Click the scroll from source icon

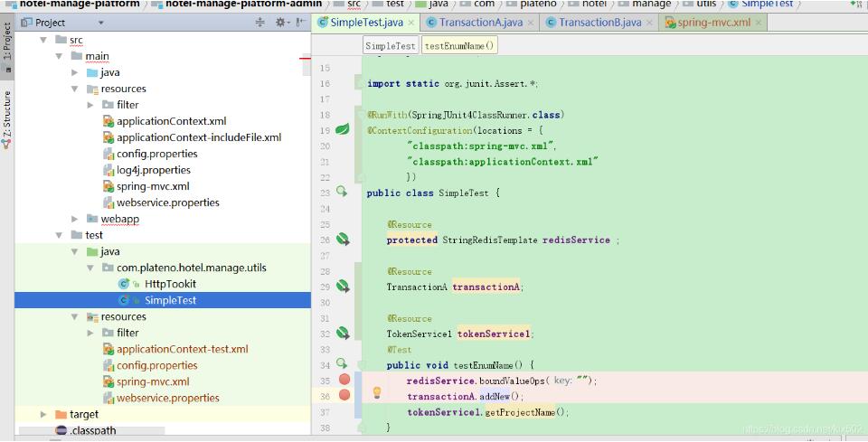260,23
